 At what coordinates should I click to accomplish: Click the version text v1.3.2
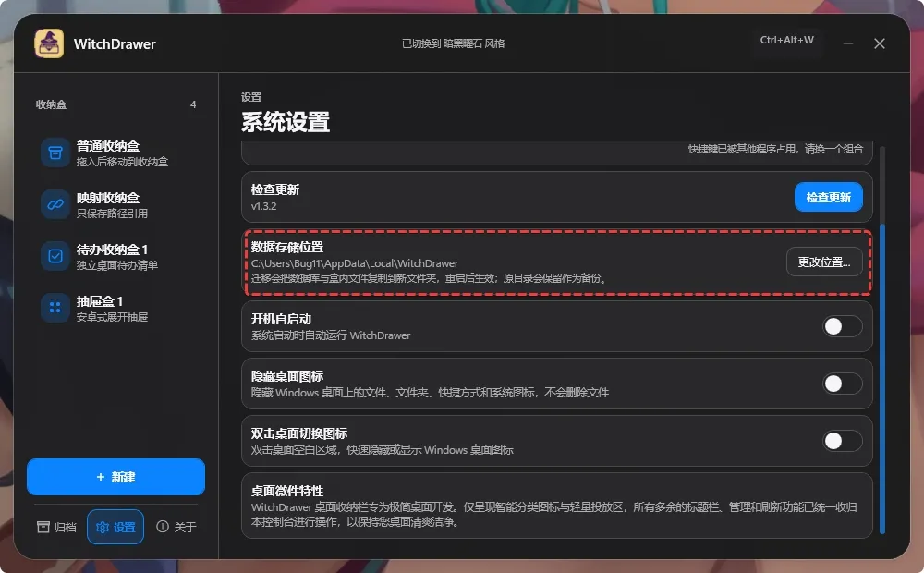coord(263,206)
